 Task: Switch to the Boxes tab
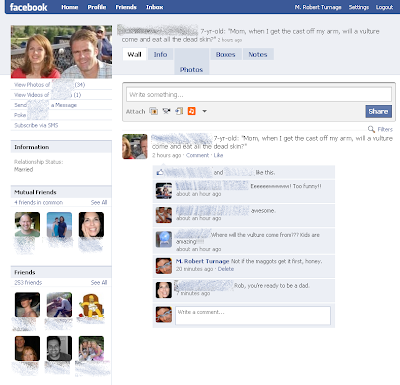[x=225, y=54]
